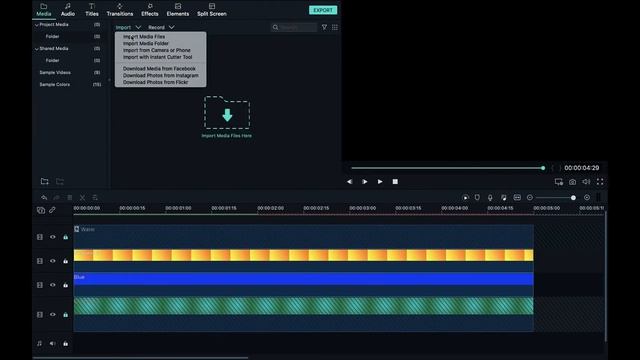This screenshot has height=360, width=640.
Task: Click the Water track film strip icon
Action: coord(40,237)
